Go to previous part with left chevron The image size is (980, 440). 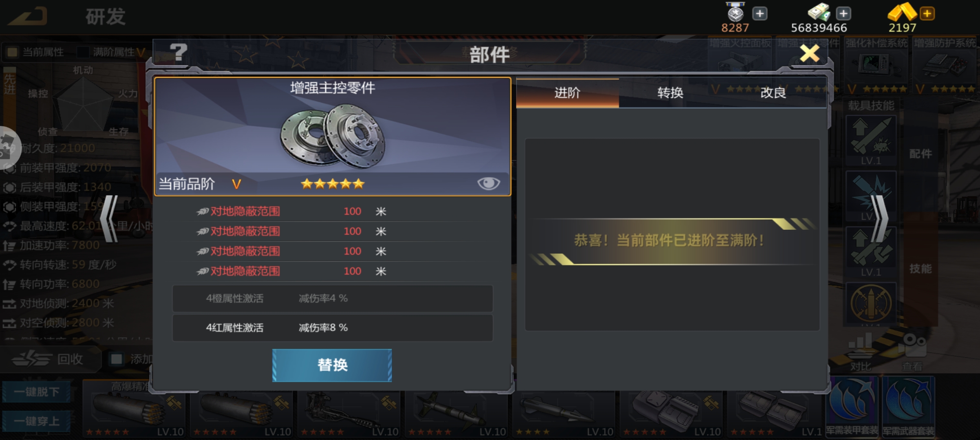click(x=109, y=219)
